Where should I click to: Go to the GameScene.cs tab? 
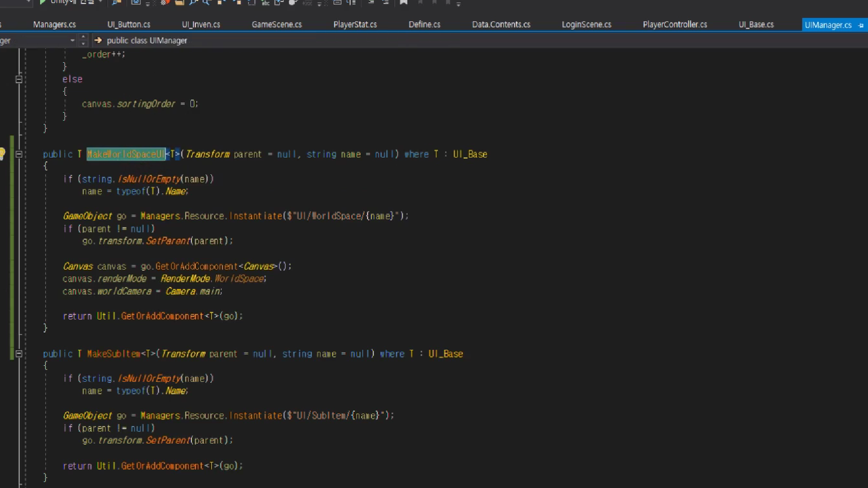pos(277,24)
